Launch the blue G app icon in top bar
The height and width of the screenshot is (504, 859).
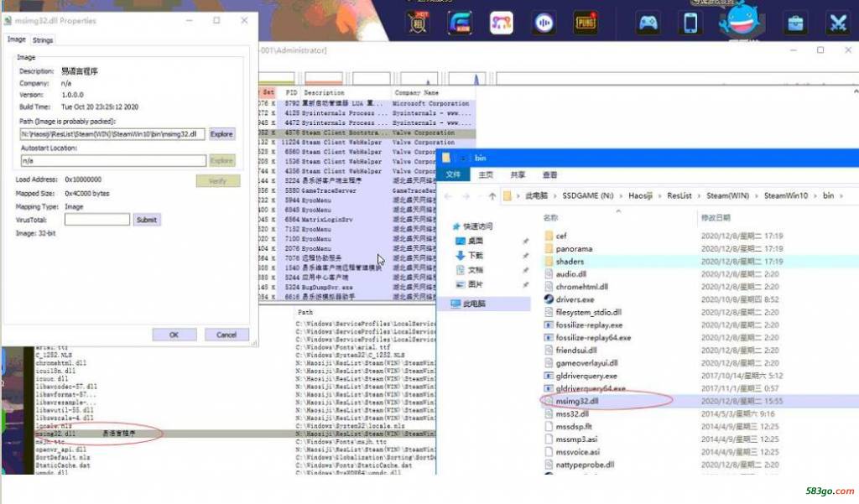460,23
